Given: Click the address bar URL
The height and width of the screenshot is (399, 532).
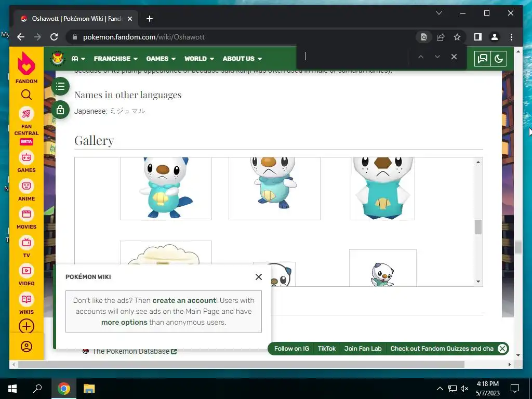Looking at the screenshot, I should pos(143,37).
